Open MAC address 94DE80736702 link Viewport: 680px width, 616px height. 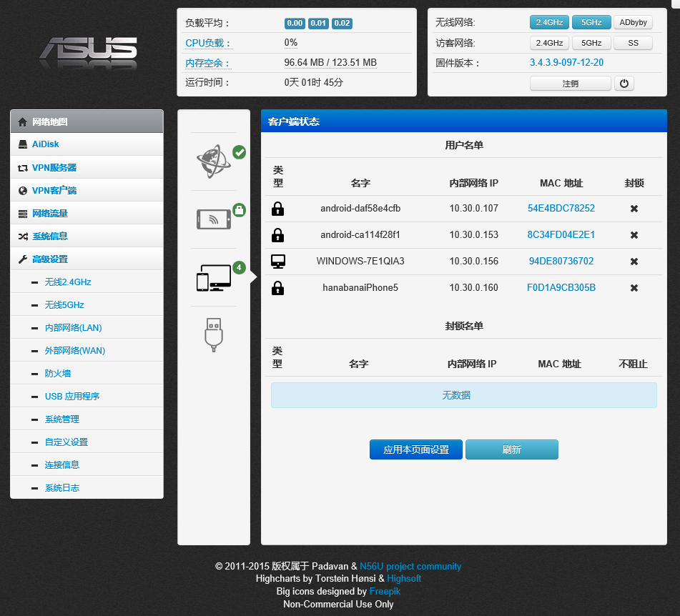(561, 262)
